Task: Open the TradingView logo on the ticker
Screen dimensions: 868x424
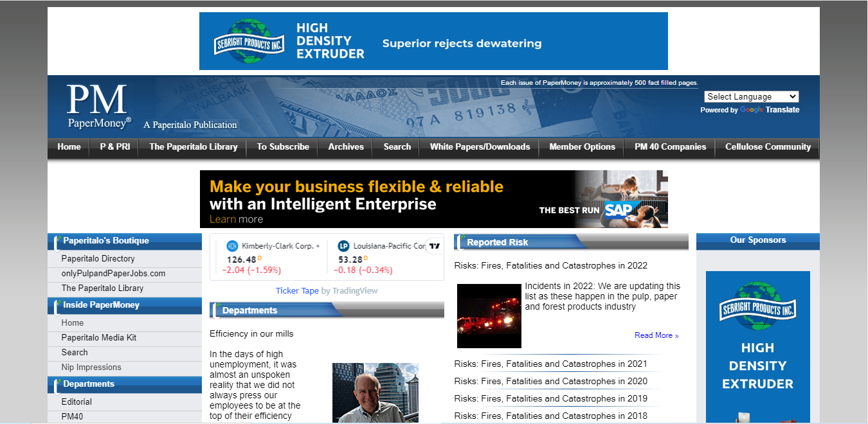Action: point(435,246)
